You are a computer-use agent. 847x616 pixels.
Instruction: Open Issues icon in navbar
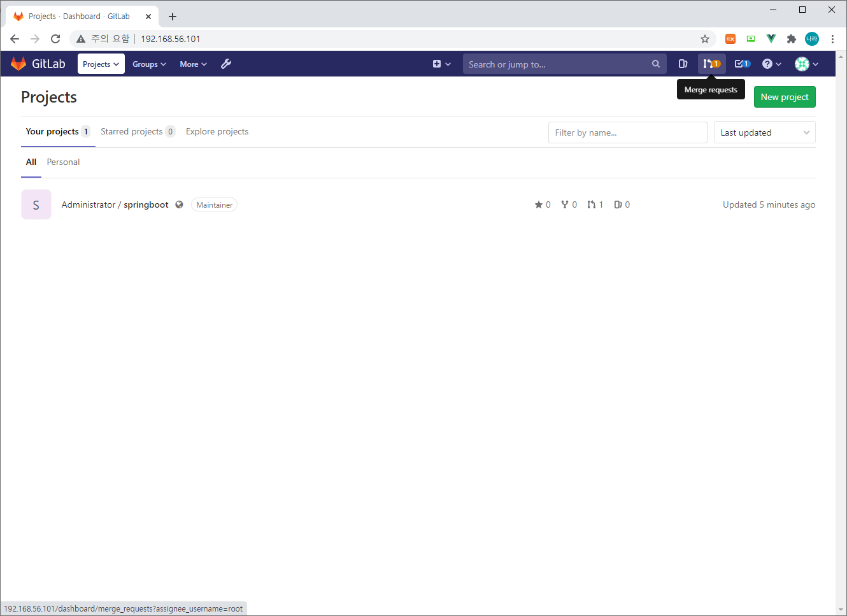683,64
